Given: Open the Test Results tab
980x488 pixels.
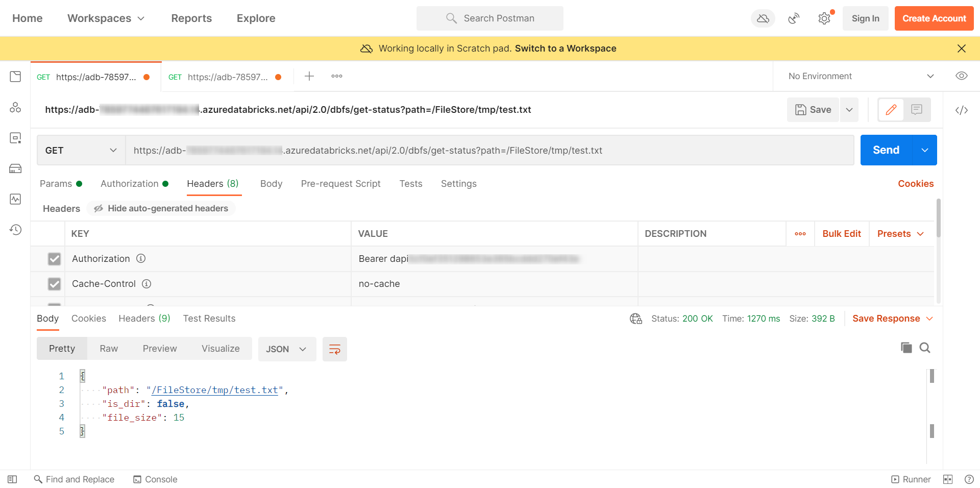Looking at the screenshot, I should (x=209, y=319).
